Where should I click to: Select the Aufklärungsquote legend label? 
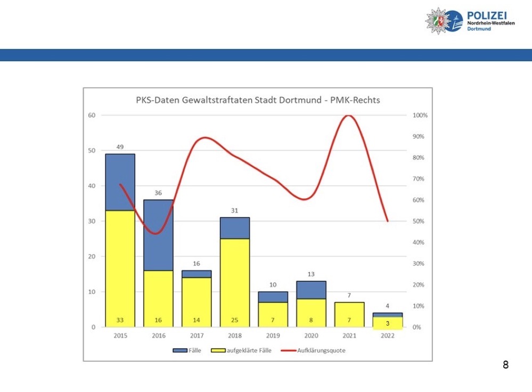tap(321, 350)
